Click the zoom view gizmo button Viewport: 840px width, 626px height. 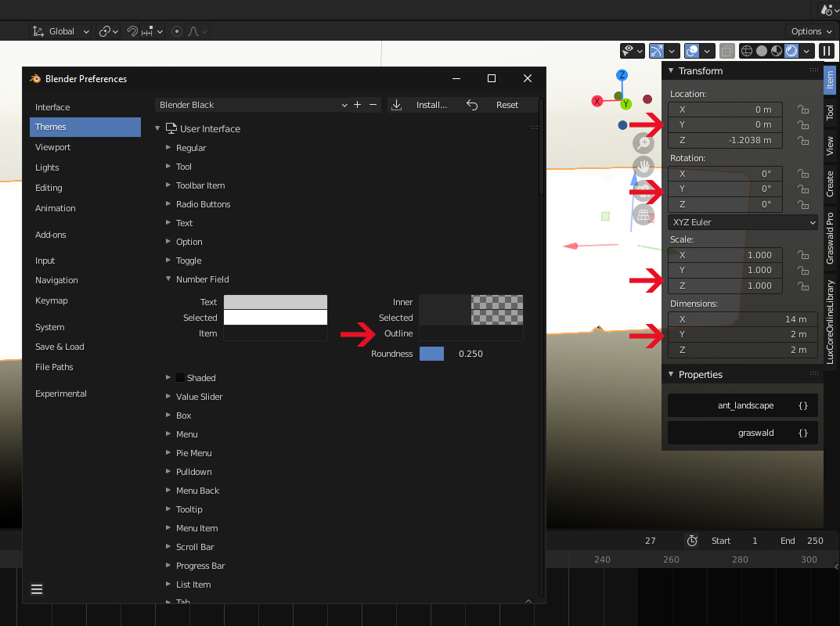click(644, 143)
